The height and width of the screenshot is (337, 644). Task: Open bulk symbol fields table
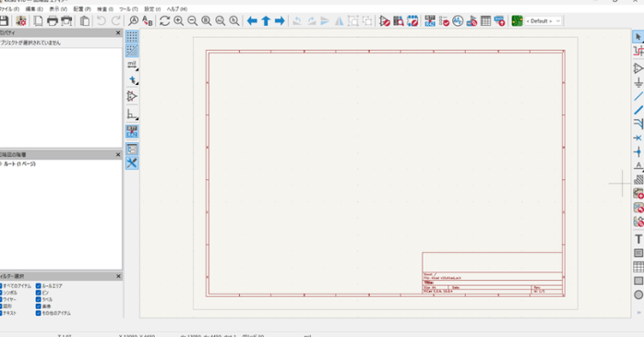[x=485, y=20]
